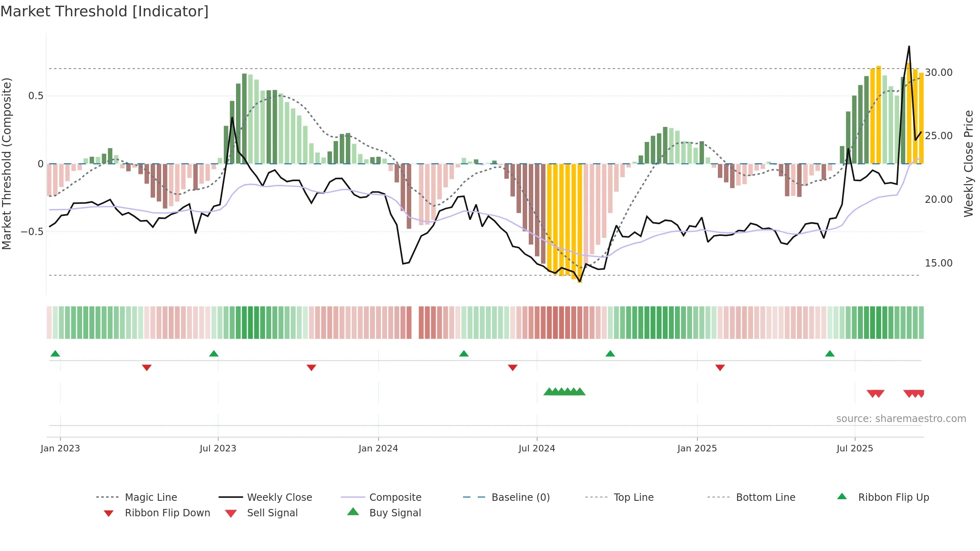The width and height of the screenshot is (980, 551).
Task: Toggle the Baseline (0) dashed blue legend entry
Action: click(506, 497)
